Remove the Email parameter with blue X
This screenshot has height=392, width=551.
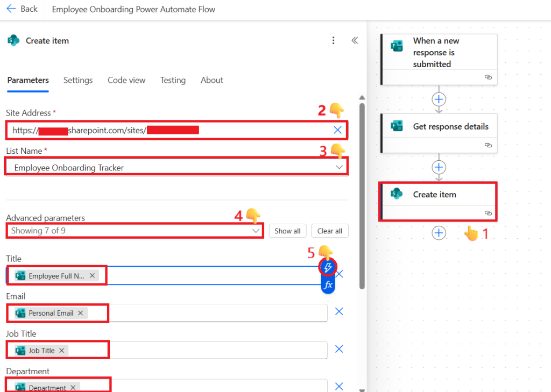tap(339, 311)
